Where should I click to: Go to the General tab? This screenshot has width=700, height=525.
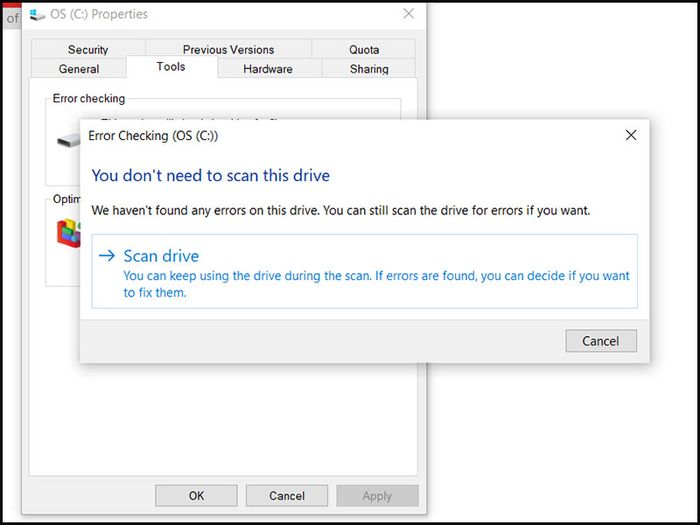tap(79, 69)
